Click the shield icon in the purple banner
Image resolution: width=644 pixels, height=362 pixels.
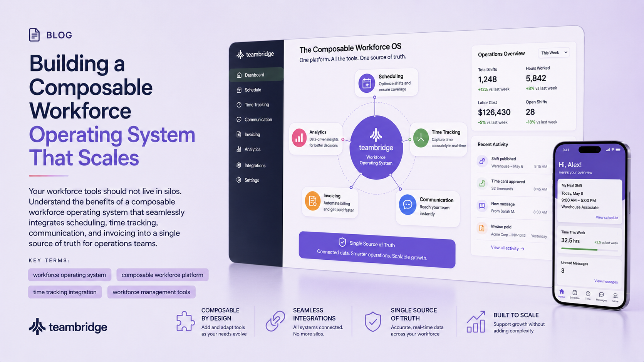tap(342, 242)
